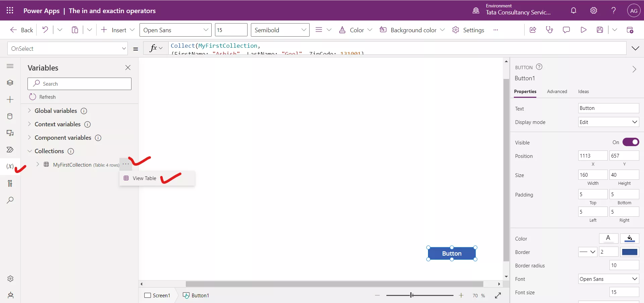
Task: Open the Power Automate panel
Action: pyautogui.click(x=10, y=150)
